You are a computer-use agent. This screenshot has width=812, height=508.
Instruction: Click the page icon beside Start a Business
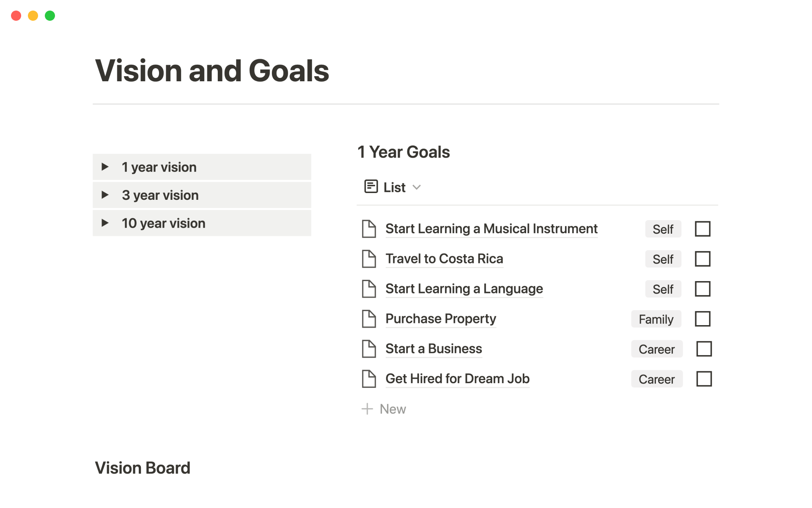click(369, 349)
